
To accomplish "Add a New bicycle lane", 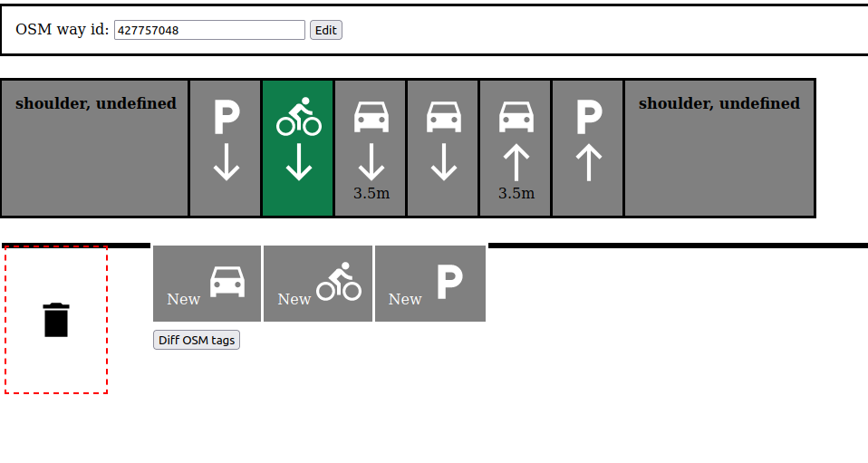I will [318, 284].
